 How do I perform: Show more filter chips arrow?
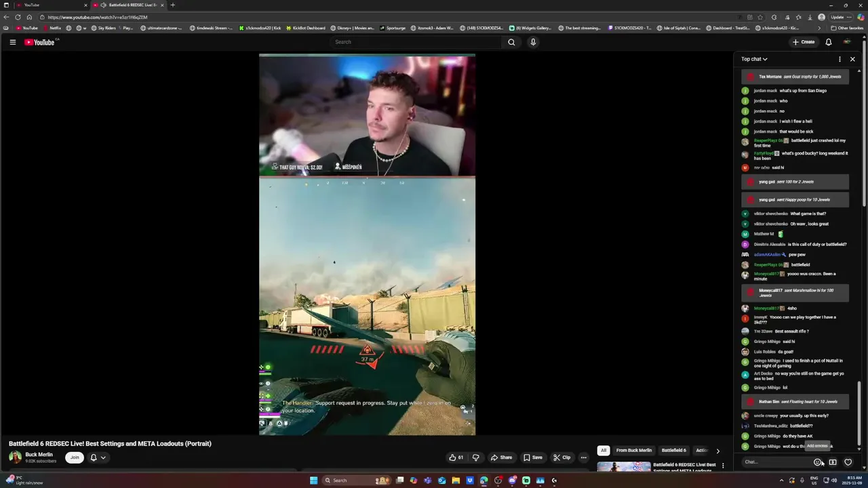718,451
